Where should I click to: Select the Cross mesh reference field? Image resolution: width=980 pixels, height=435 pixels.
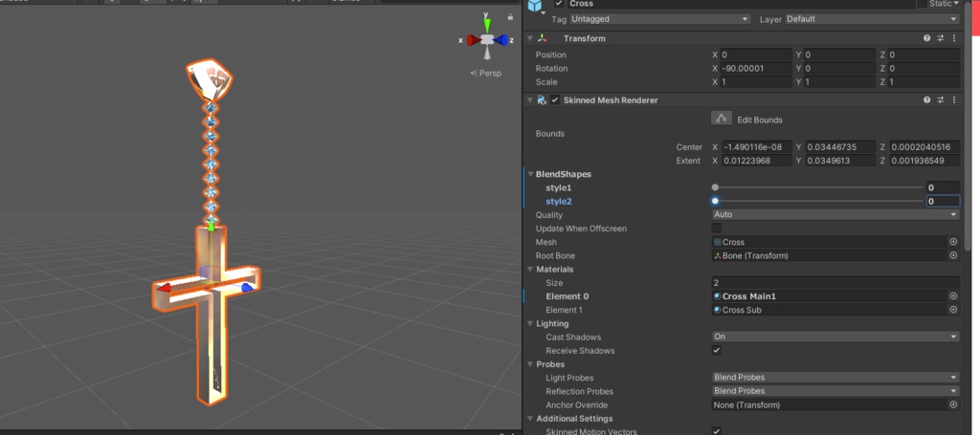(830, 242)
